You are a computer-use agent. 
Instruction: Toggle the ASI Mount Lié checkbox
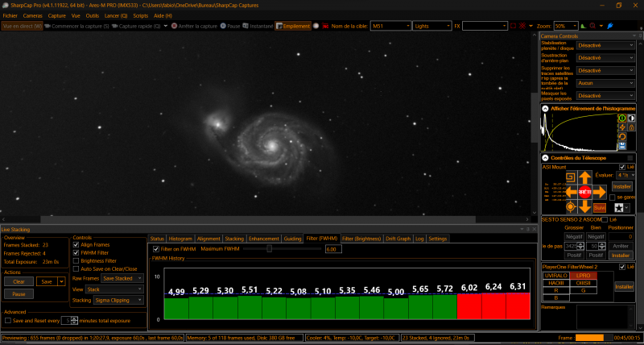coord(622,168)
